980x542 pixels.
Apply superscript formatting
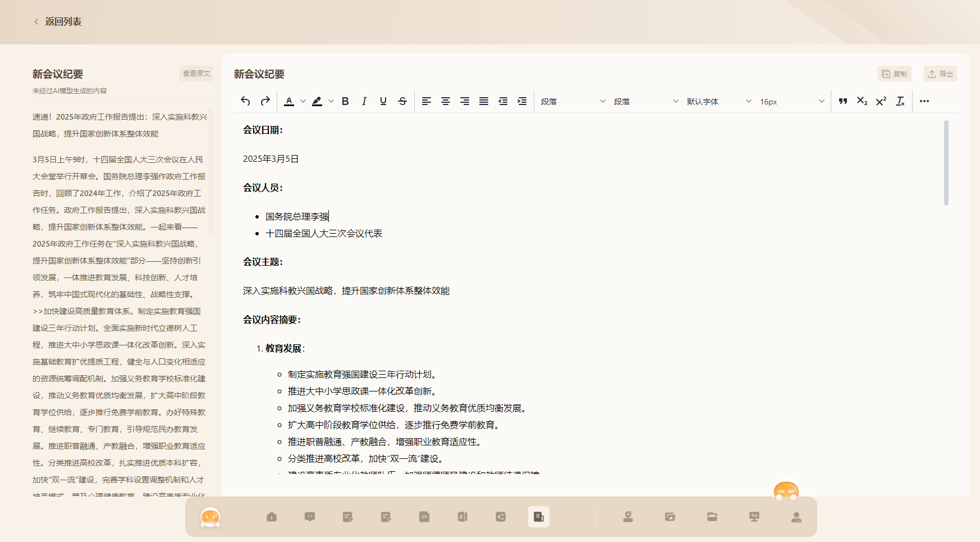(x=881, y=101)
